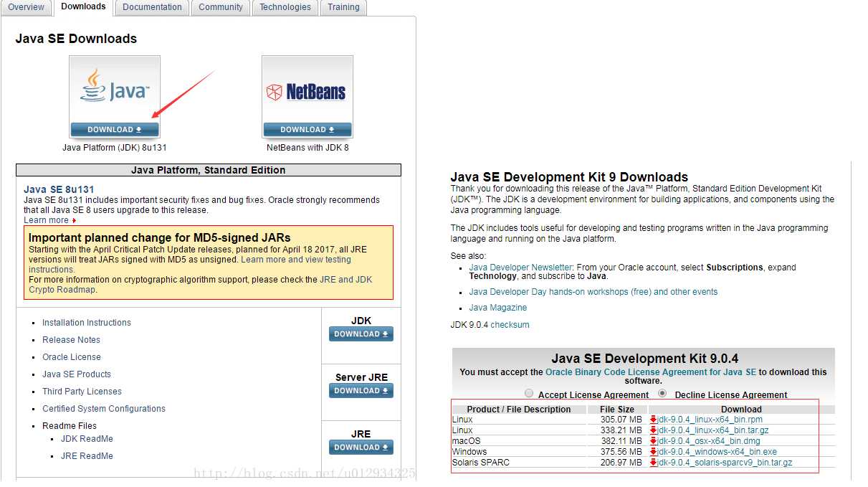The width and height of the screenshot is (868, 487).
Task: Open Java SE Products link
Action: [77, 374]
